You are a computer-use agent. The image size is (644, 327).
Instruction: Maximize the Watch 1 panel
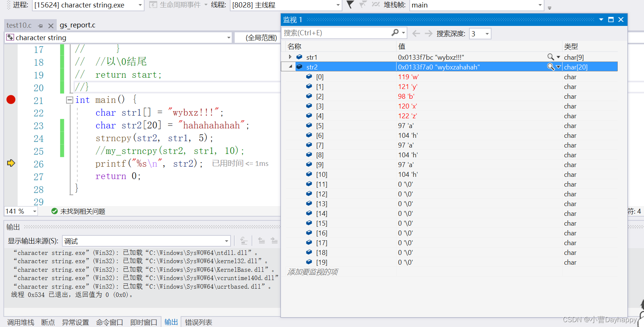[611, 20]
